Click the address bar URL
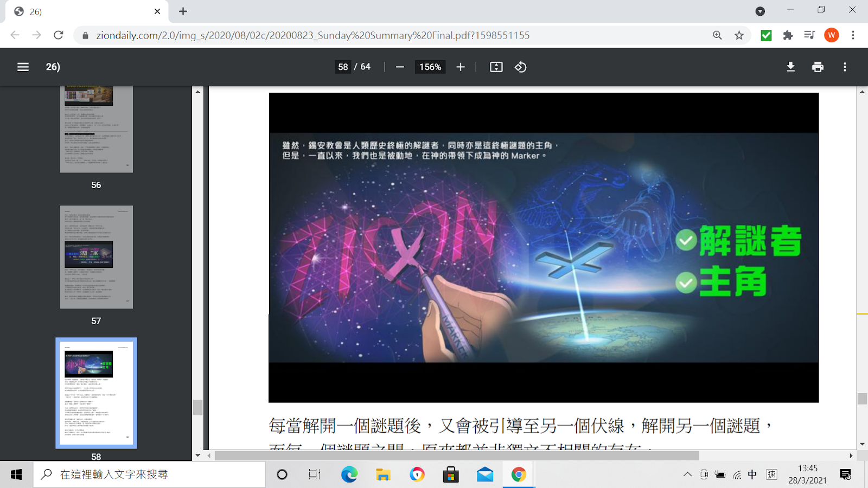The image size is (868, 488). coord(312,35)
